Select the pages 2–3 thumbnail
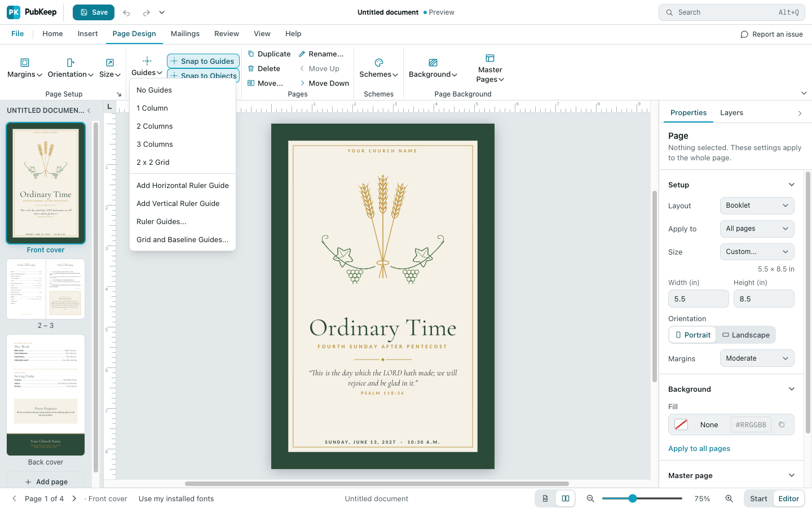Viewport: 812px width, 508px height. point(46,289)
